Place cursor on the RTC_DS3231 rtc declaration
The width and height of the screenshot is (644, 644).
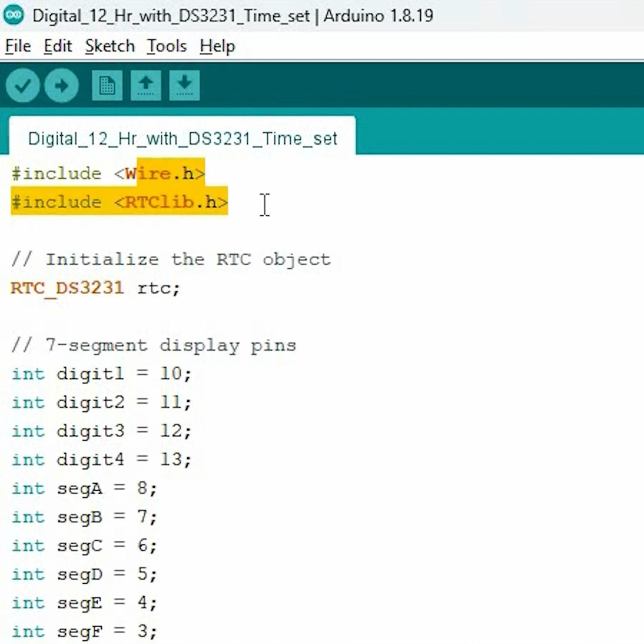coord(96,288)
